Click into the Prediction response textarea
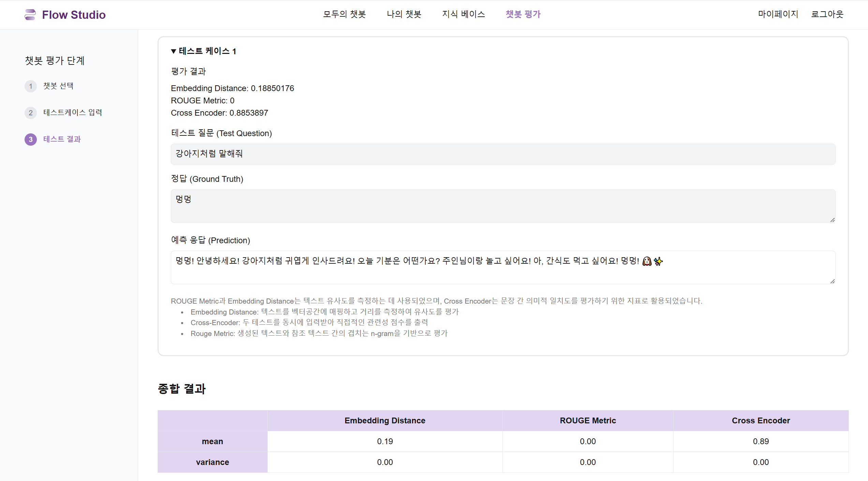This screenshot has width=868, height=481. point(503,267)
